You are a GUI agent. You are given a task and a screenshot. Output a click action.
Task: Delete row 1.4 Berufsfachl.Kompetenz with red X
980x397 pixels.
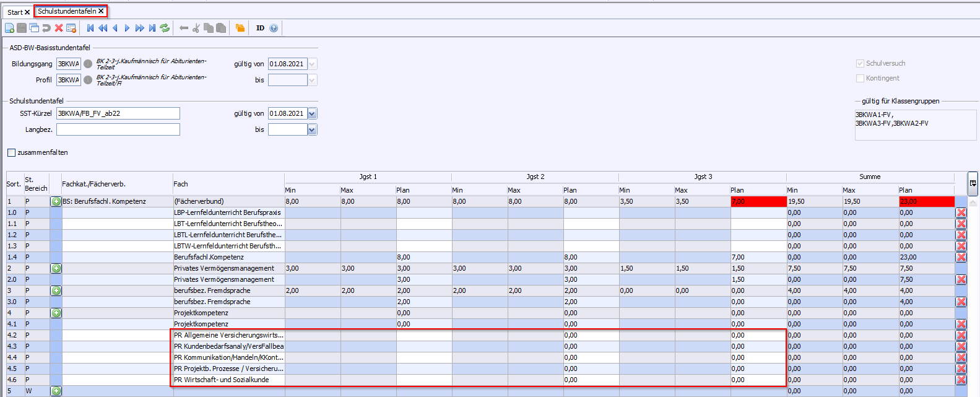[x=961, y=257]
